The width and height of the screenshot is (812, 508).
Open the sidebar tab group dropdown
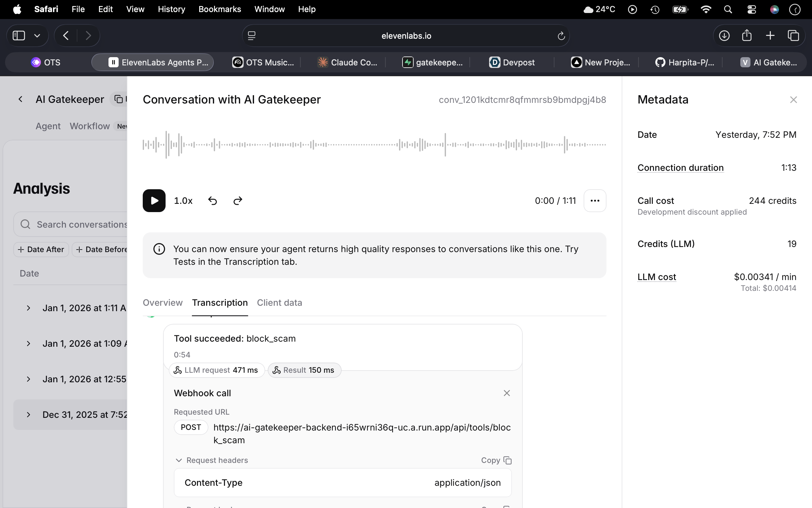click(x=37, y=36)
